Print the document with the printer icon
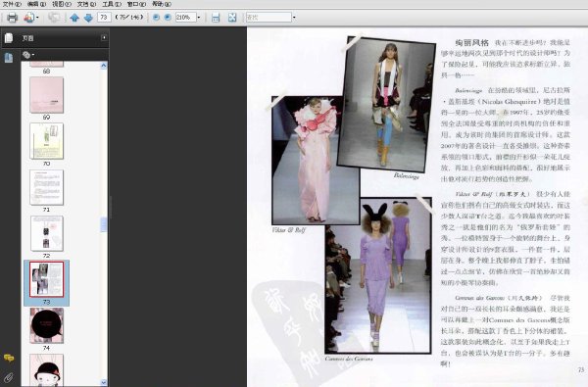The width and height of the screenshot is (588, 387). pos(13,18)
